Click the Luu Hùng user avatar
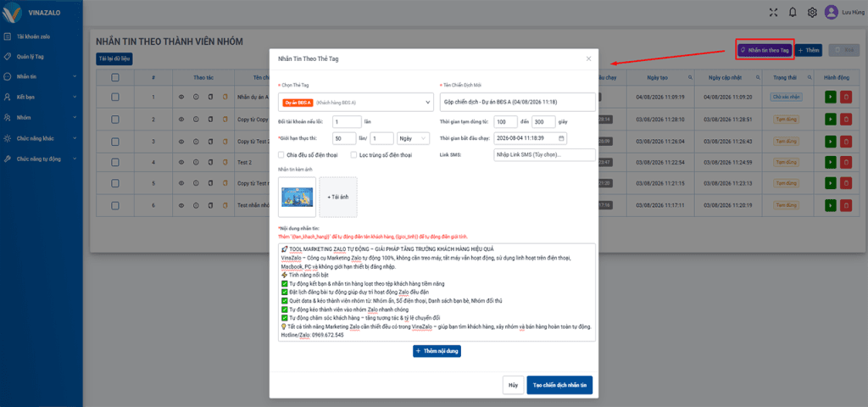 (x=831, y=12)
